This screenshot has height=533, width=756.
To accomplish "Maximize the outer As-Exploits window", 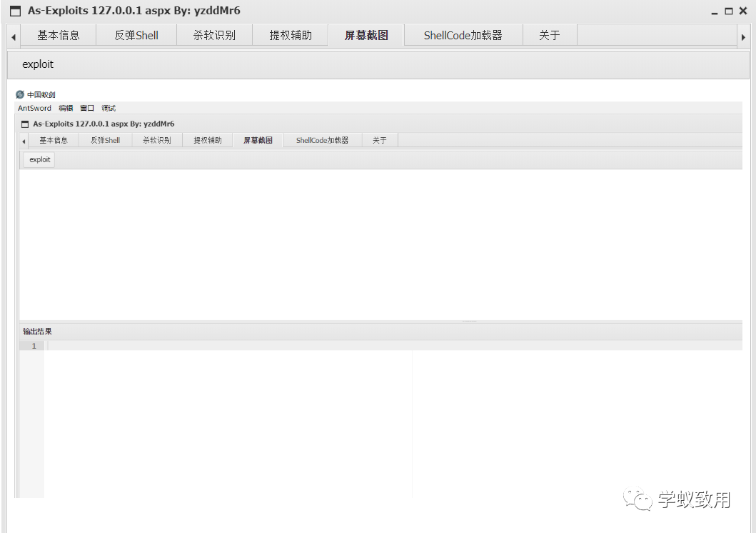I will [729, 11].
